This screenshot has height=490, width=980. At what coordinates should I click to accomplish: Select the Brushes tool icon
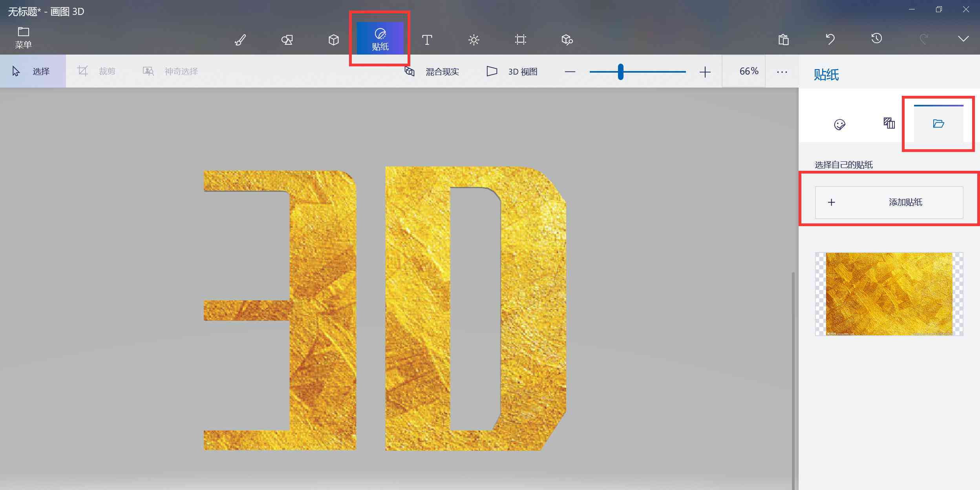point(240,40)
